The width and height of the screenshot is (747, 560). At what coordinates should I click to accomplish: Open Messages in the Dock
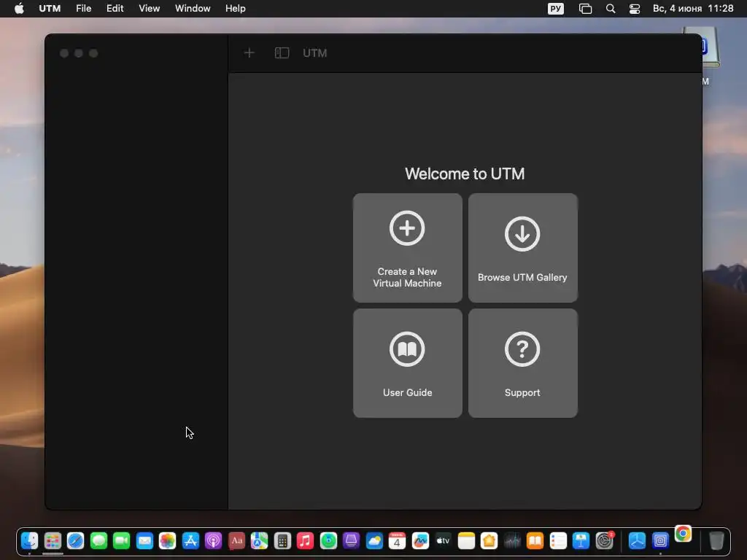coord(98,541)
